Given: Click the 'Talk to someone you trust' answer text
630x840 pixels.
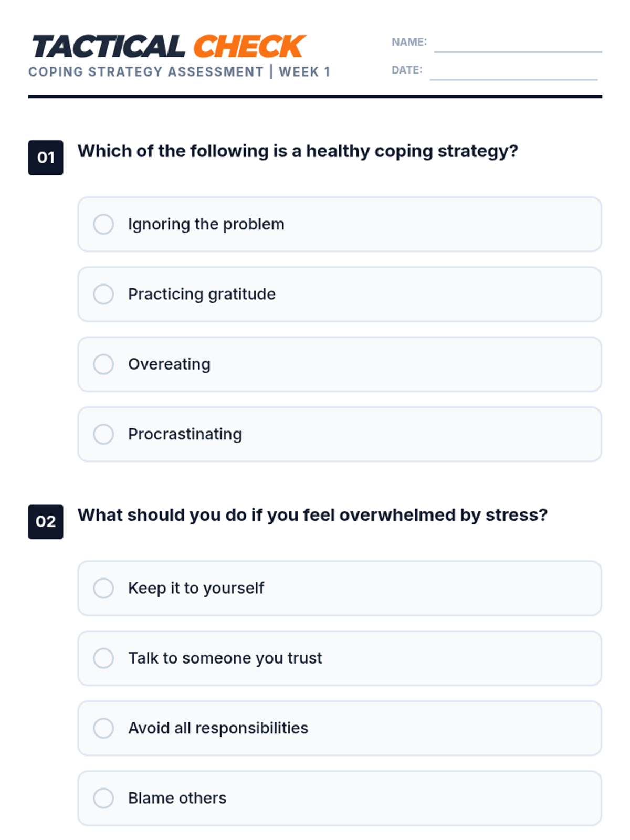Looking at the screenshot, I should [x=225, y=658].
